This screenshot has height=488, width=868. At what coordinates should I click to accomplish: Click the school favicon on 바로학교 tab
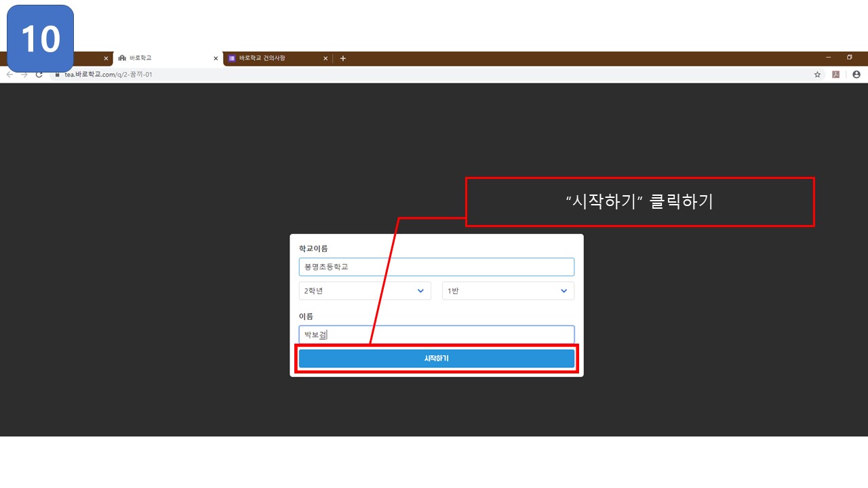pos(122,58)
